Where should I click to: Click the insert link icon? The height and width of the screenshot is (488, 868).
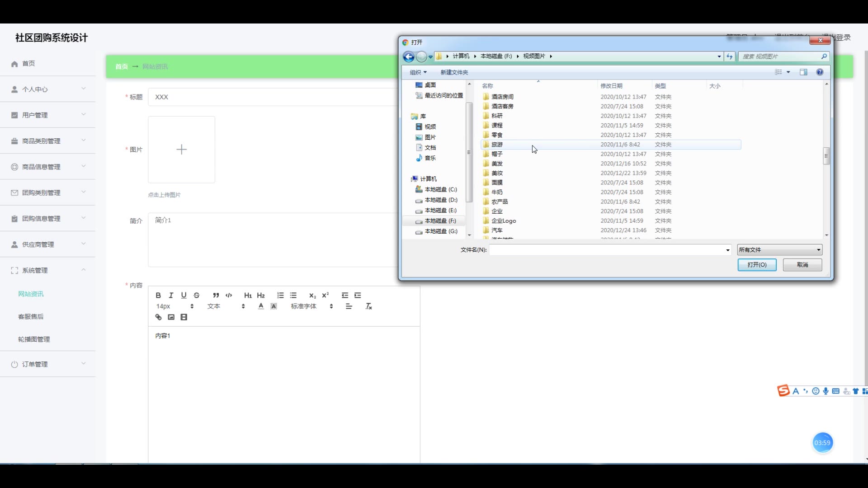pyautogui.click(x=158, y=317)
